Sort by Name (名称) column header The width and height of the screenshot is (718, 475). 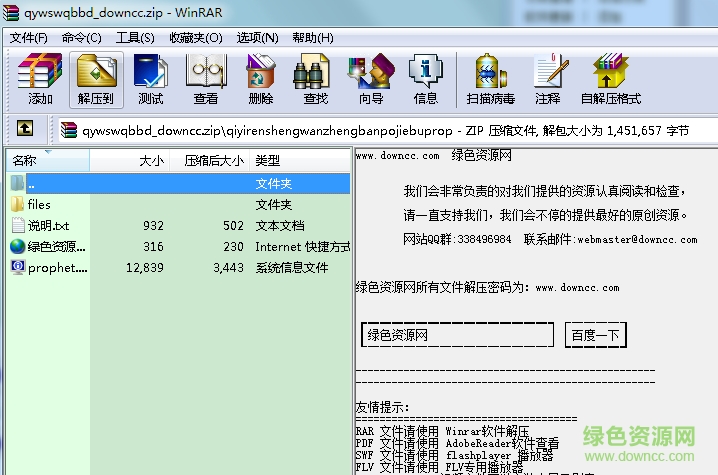[x=48, y=160]
